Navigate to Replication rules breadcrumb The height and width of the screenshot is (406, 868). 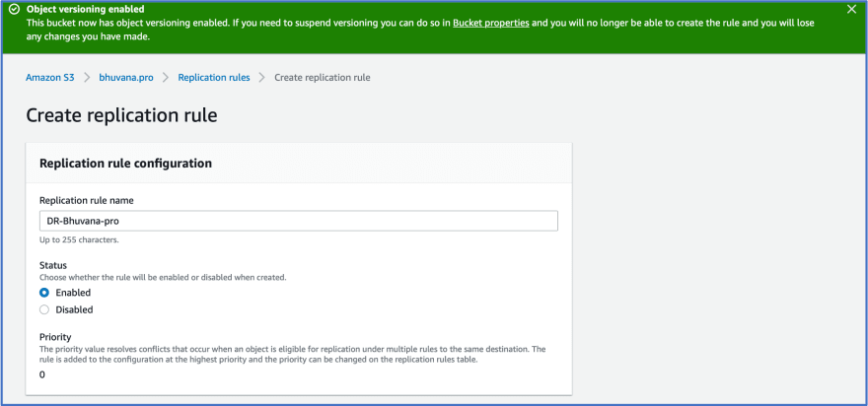pos(214,78)
